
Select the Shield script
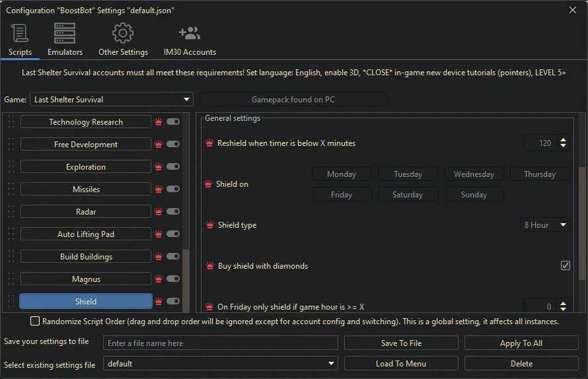pyautogui.click(x=86, y=301)
